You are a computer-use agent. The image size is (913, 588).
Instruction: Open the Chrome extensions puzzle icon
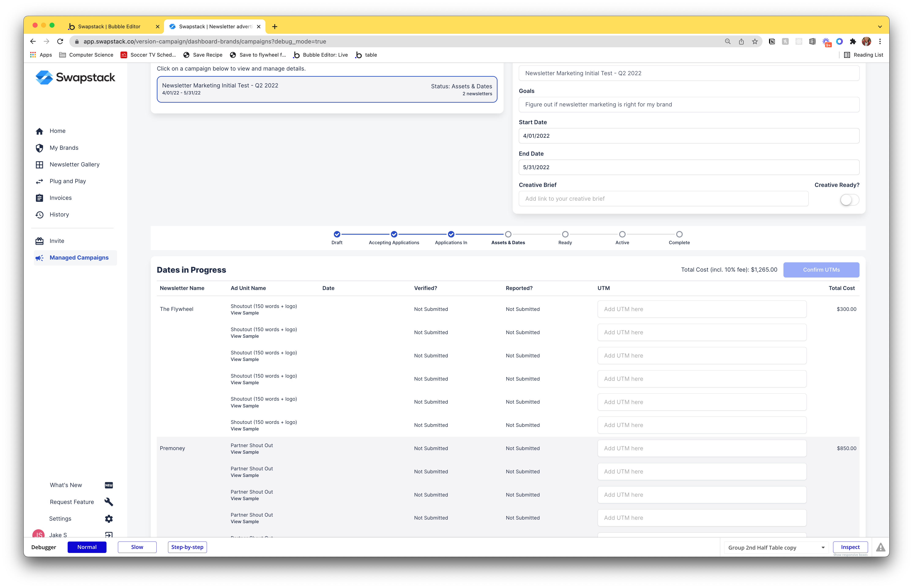[x=853, y=41]
